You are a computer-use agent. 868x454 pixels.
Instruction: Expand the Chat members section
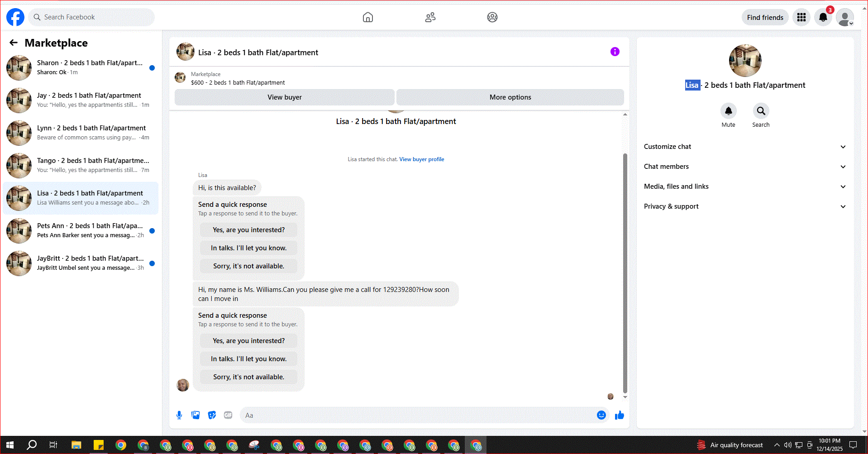click(745, 167)
